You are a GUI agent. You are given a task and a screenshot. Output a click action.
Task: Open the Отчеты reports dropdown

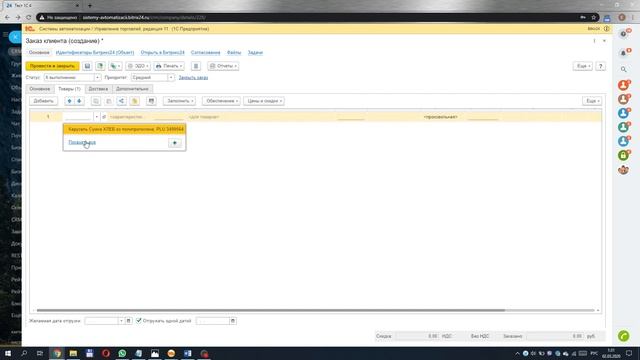(x=223, y=66)
